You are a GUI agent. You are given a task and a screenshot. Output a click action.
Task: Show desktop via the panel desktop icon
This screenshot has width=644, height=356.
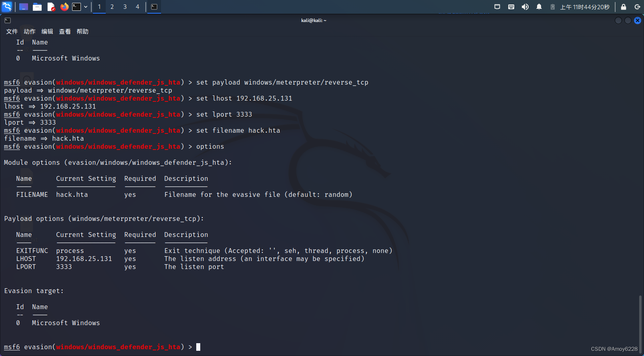point(24,7)
